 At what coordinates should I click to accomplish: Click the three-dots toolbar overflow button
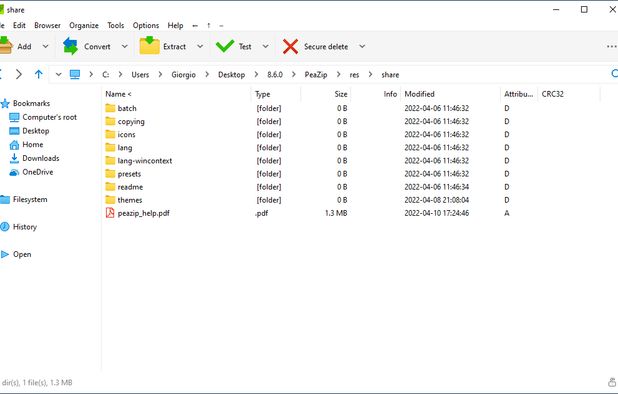[612, 46]
